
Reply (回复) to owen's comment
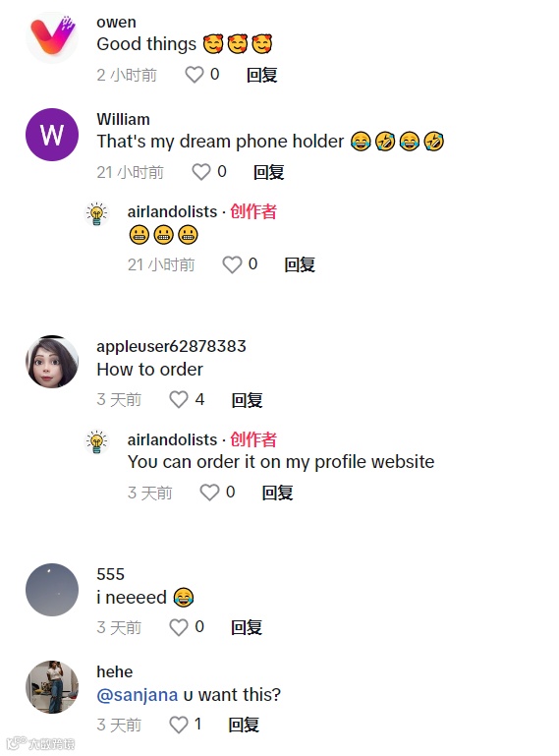tap(261, 75)
